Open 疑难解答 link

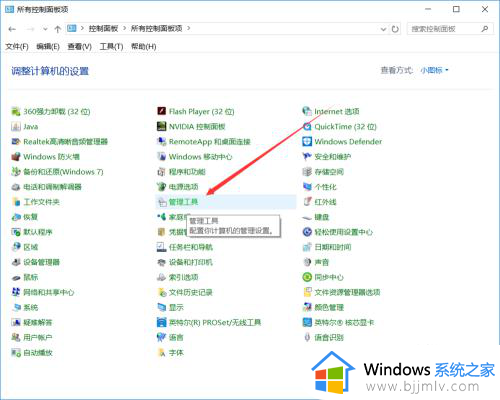(x=38, y=323)
